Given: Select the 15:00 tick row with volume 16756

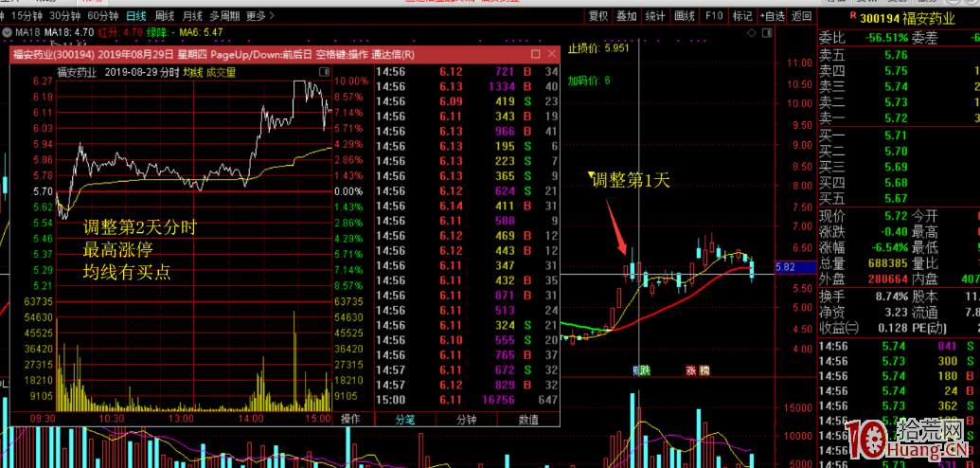Looking at the screenshot, I should tap(468, 399).
